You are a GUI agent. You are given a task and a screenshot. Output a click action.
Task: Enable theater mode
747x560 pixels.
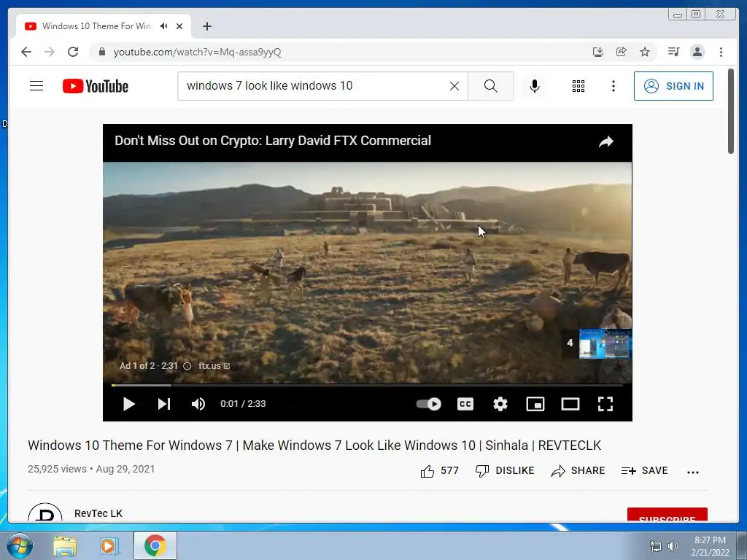(570, 404)
